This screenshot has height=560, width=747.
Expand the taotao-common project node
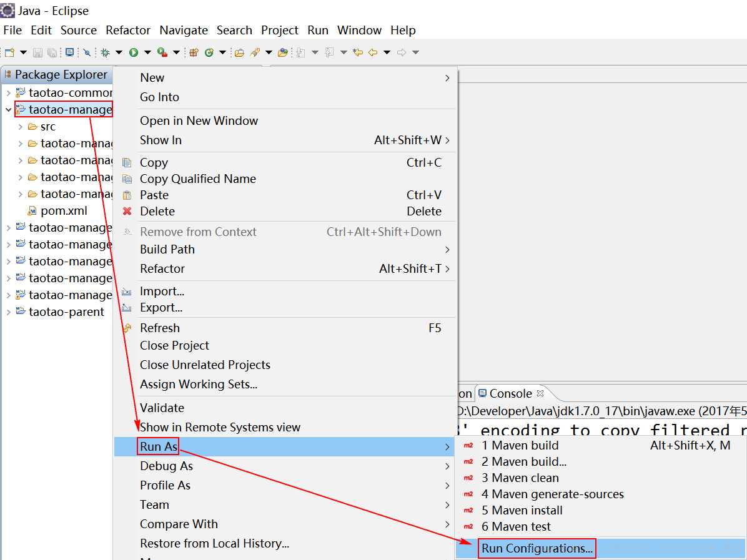point(8,93)
